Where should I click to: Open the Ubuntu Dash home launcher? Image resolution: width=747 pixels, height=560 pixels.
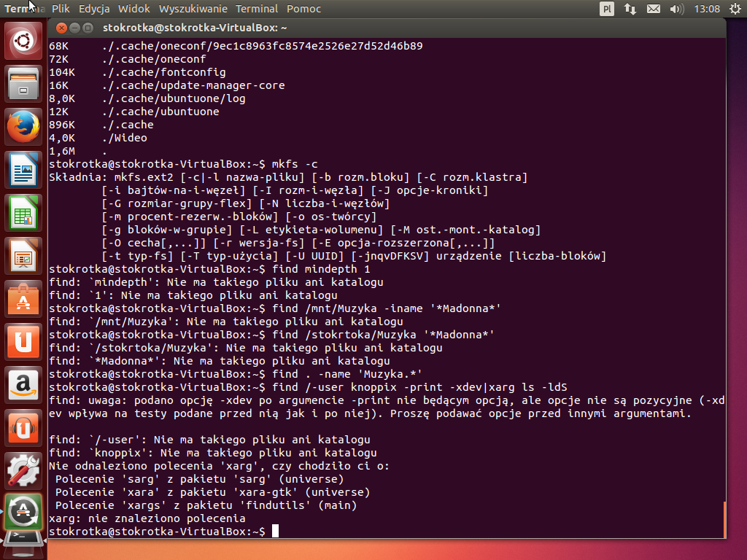tap(24, 41)
